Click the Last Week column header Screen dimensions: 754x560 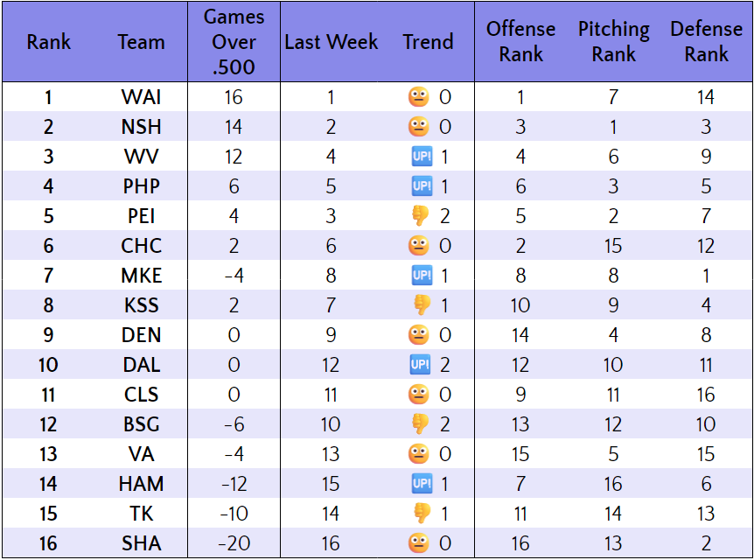point(331,42)
